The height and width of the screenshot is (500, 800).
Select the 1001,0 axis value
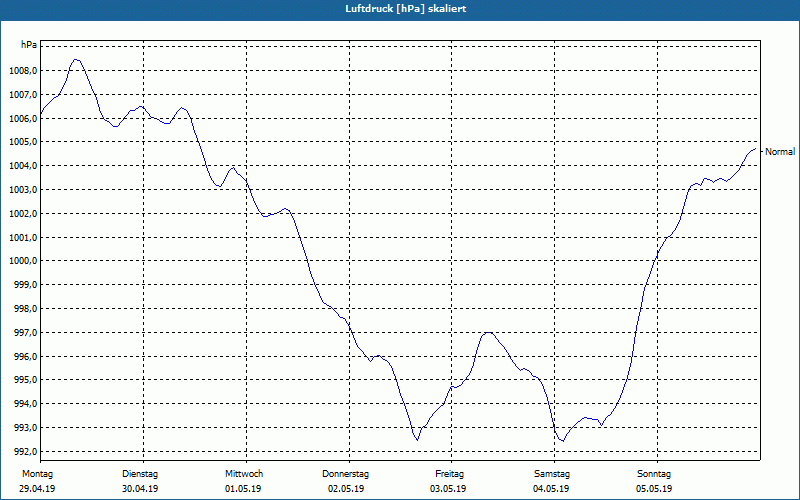pyautogui.click(x=23, y=238)
